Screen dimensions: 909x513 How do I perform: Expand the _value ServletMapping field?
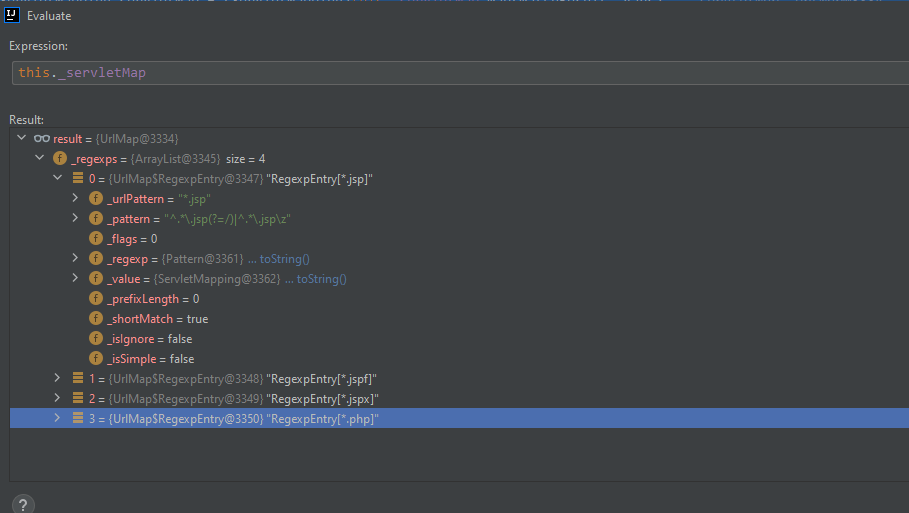click(75, 278)
